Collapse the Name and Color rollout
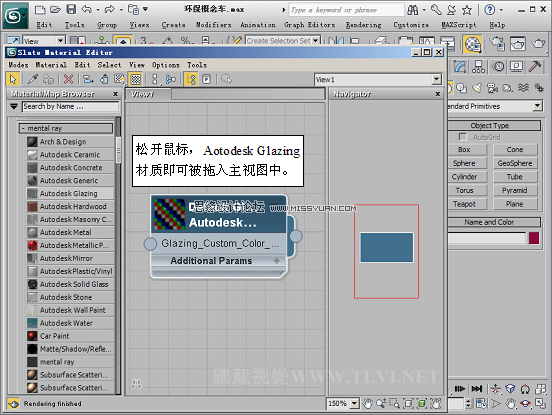Screen dimensions: 552x415 494,222
